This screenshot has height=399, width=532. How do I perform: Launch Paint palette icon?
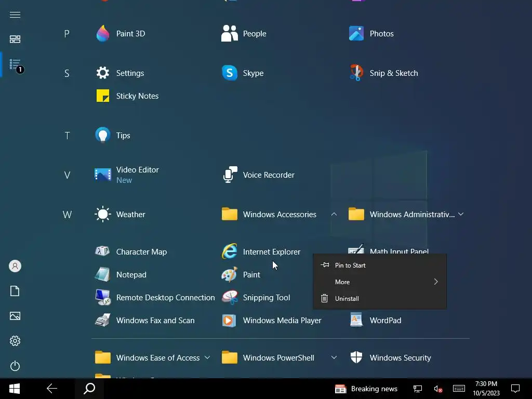point(230,274)
